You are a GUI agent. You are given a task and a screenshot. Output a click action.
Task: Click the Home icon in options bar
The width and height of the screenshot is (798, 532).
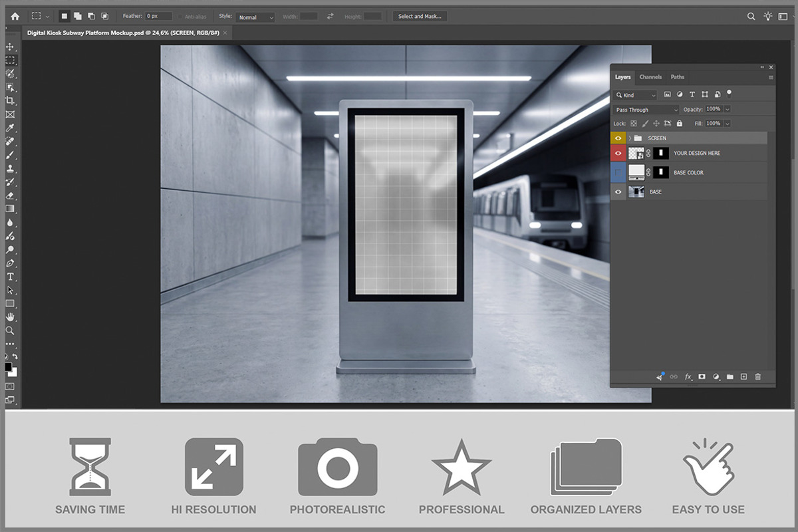coord(15,17)
